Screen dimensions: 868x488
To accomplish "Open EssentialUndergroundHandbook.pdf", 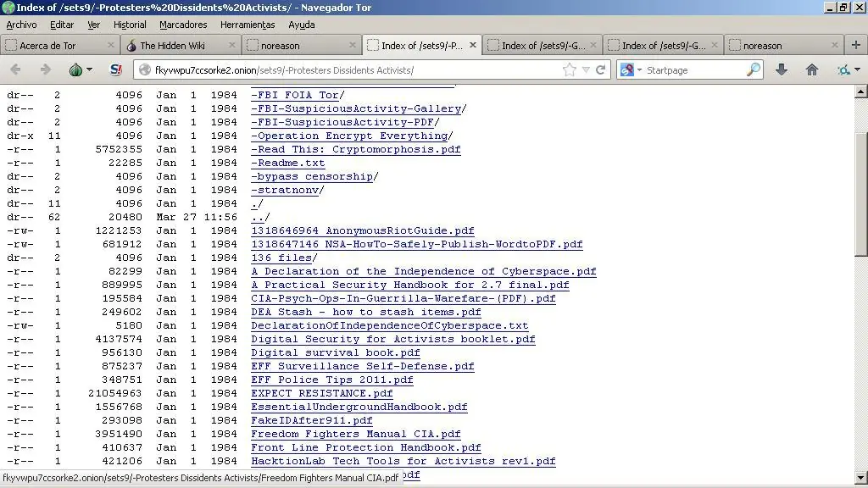I will click(x=359, y=407).
